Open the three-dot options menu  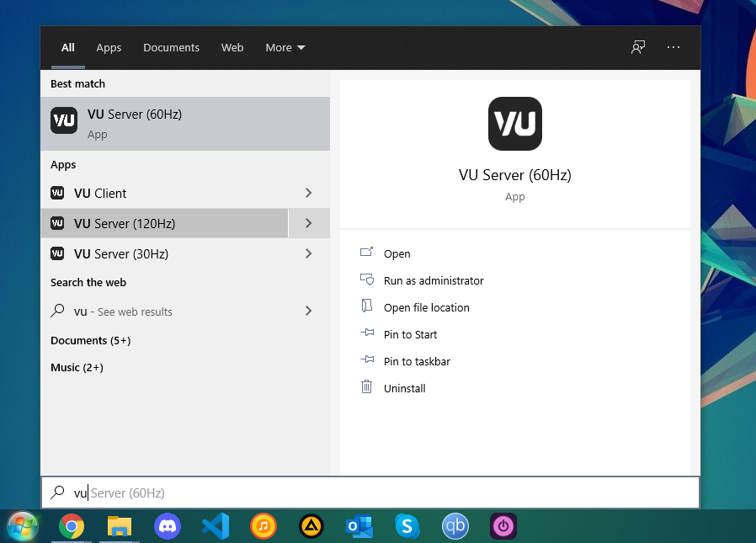click(673, 47)
